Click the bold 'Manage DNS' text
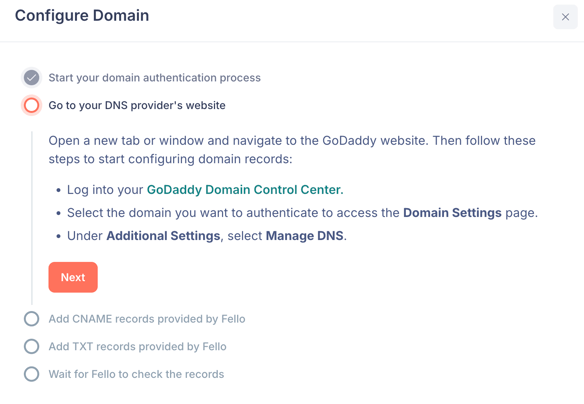 click(x=304, y=236)
